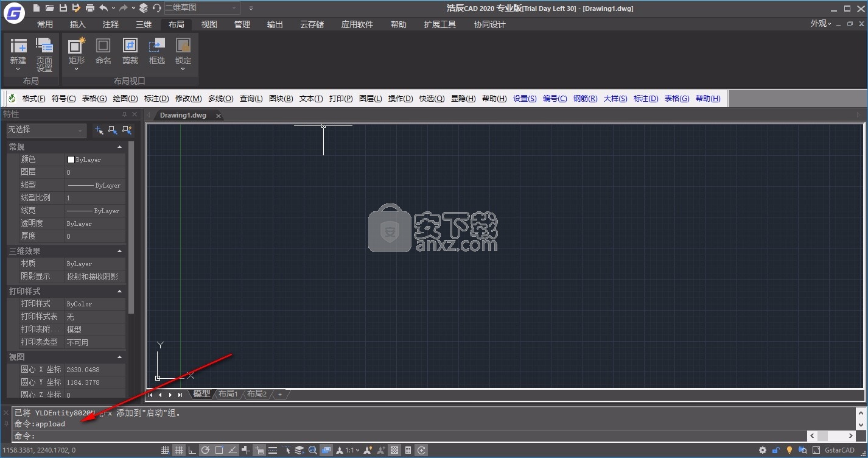Open the layer stack icon in title bar
Image resolution: width=868 pixels, height=458 pixels.
[144, 8]
